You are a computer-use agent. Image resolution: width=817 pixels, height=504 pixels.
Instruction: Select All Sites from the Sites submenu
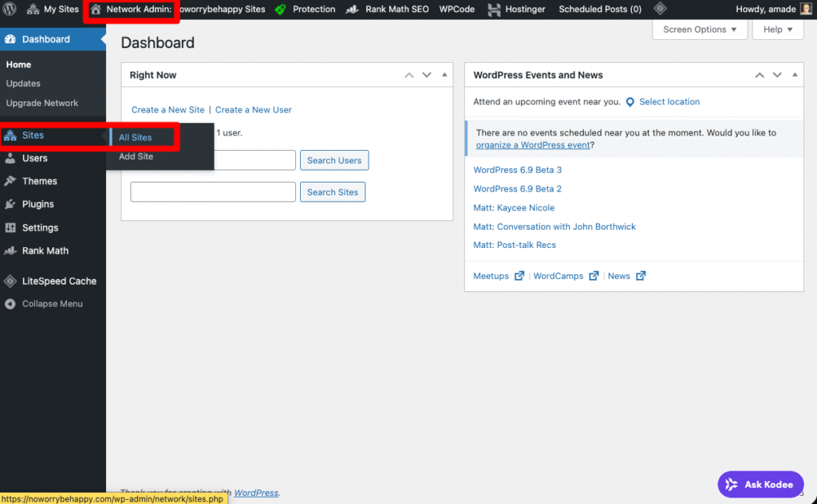pyautogui.click(x=136, y=137)
